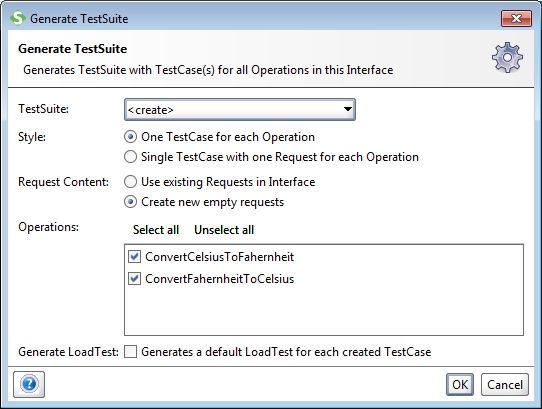Select Create new empty requests option

(130, 202)
